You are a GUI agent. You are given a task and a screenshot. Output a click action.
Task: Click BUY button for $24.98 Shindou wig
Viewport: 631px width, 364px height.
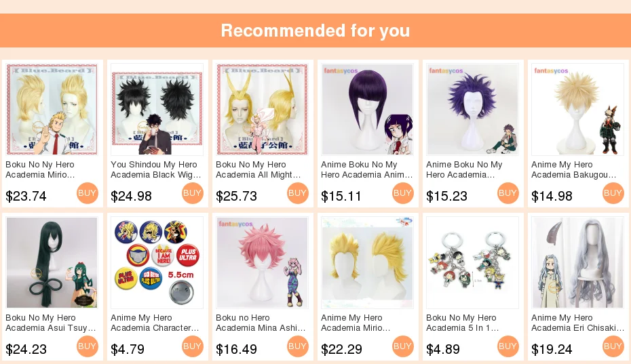[x=193, y=193]
